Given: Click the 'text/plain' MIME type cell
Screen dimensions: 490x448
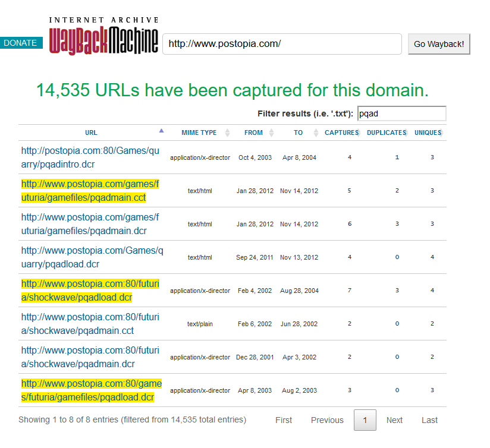Looking at the screenshot, I should (x=200, y=324).
